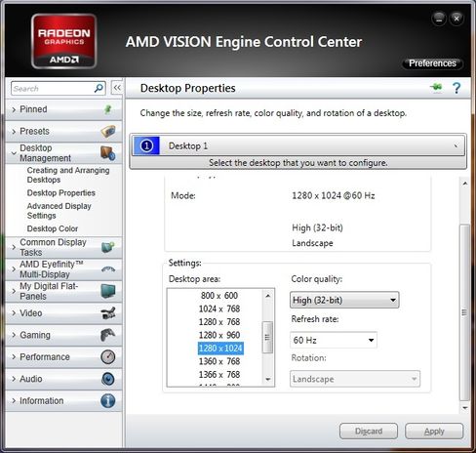Open the 60 Hz refresh rate dropdown
476x453 pixels.
point(334,340)
